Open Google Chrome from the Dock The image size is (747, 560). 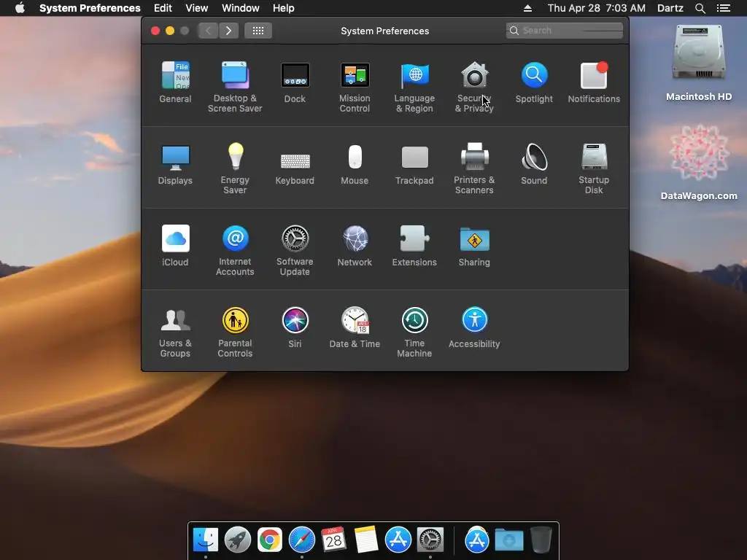point(270,540)
